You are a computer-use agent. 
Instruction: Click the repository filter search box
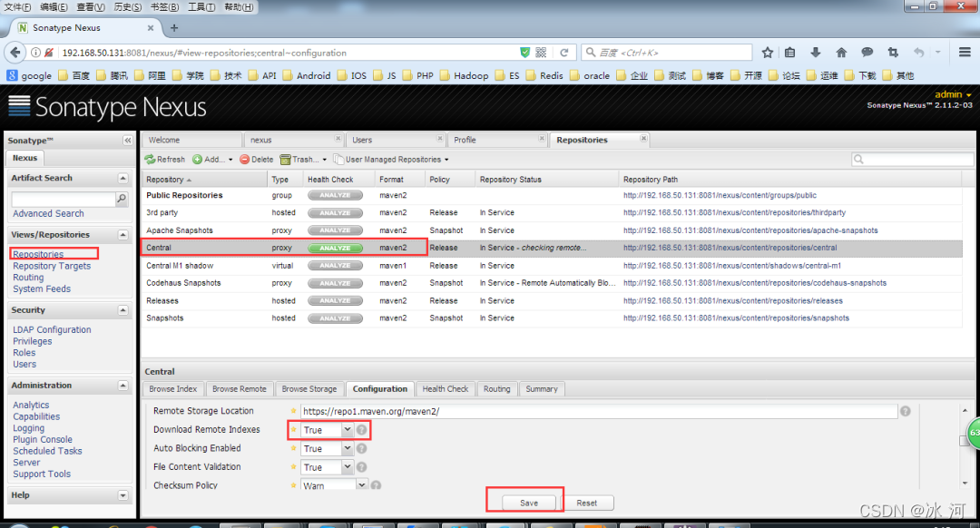tap(913, 160)
